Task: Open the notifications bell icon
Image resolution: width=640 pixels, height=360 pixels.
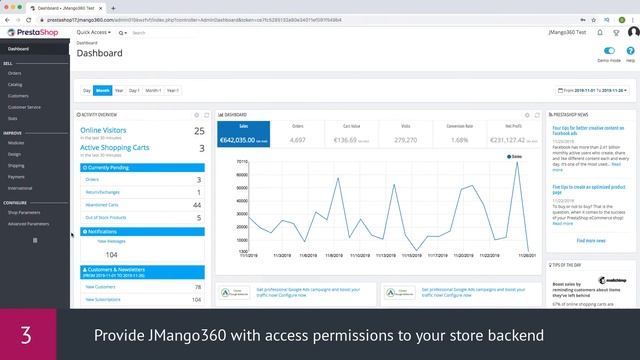Action: pyautogui.click(x=600, y=32)
